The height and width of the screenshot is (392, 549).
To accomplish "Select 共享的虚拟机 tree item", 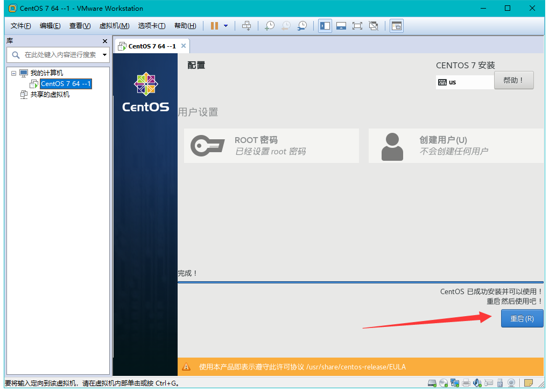I will [x=50, y=95].
